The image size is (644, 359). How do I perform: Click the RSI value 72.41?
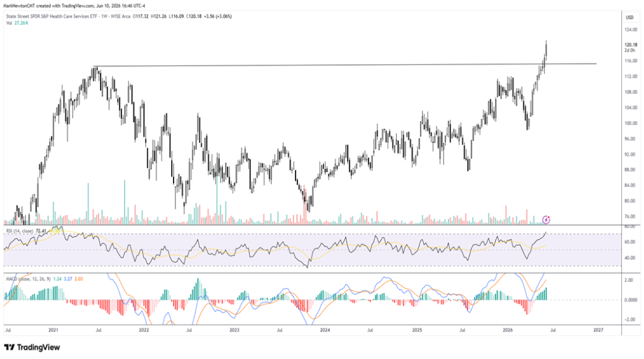tap(41, 231)
